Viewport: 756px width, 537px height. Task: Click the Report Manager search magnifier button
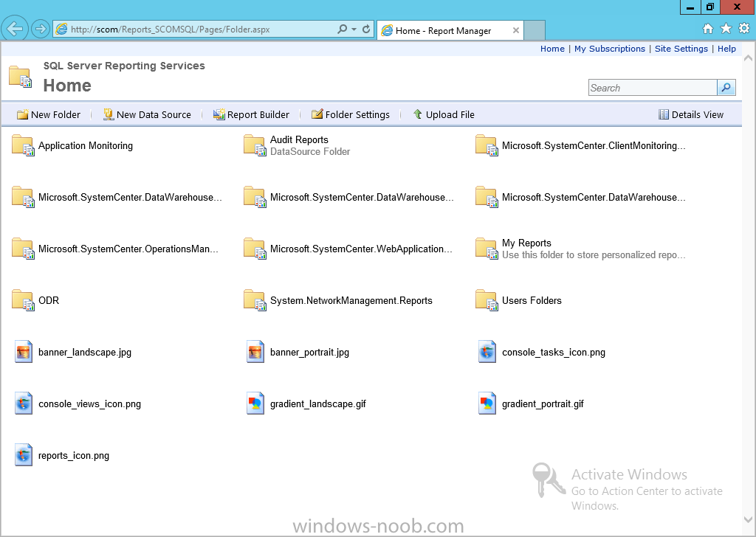(x=726, y=88)
